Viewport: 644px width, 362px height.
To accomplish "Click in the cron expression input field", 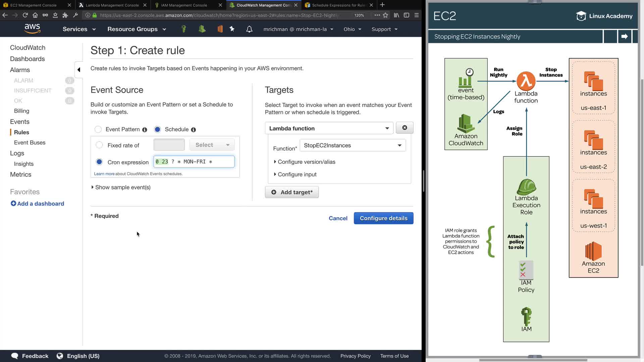I will [x=194, y=162].
